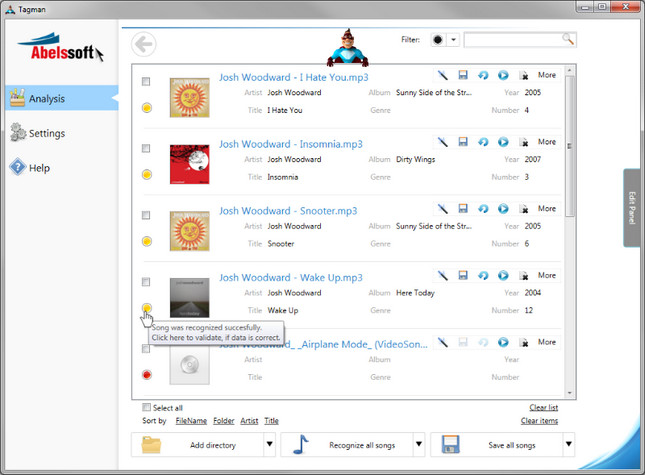The height and width of the screenshot is (475, 645).
Task: Enable the Select all checkbox
Action: [x=147, y=407]
